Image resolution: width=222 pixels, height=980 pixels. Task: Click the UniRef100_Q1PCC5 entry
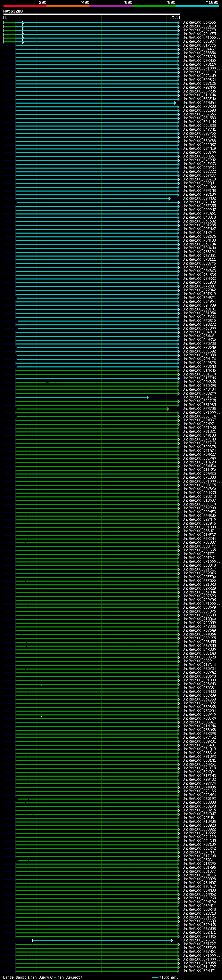199,45
